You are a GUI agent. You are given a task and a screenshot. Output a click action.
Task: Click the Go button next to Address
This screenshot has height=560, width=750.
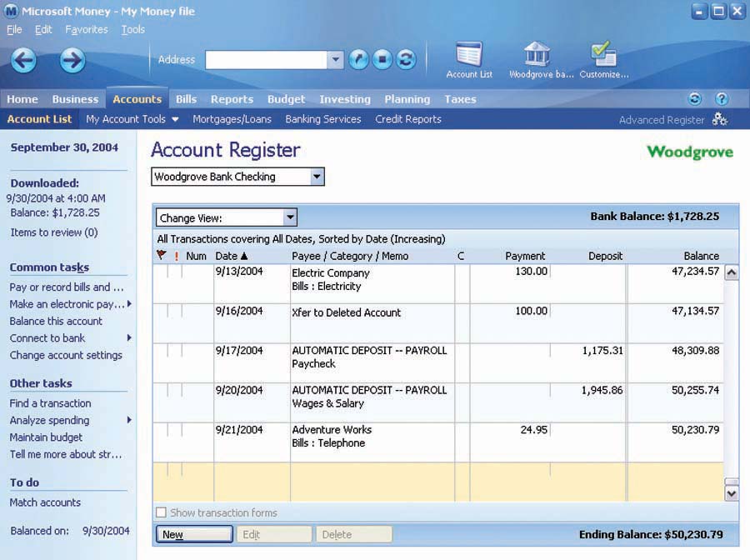coord(358,60)
